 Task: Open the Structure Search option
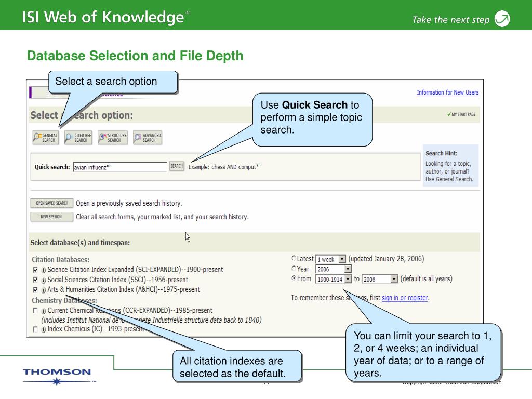coord(113,138)
